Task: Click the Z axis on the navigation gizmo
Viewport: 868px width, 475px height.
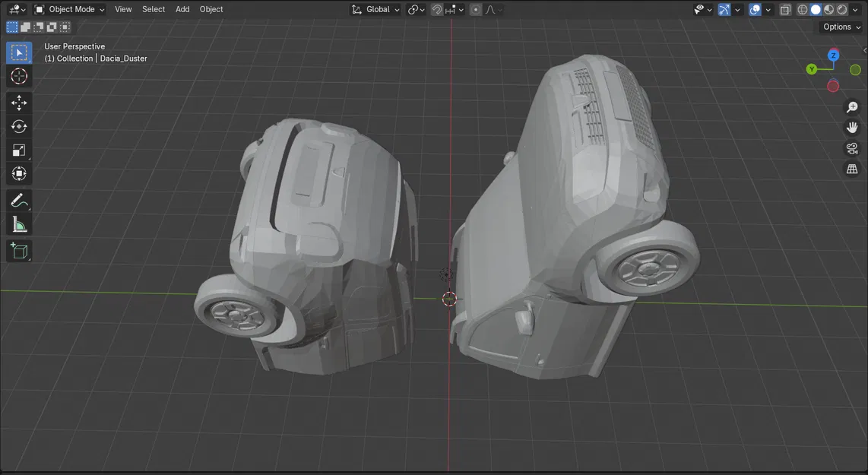Action: [x=833, y=55]
